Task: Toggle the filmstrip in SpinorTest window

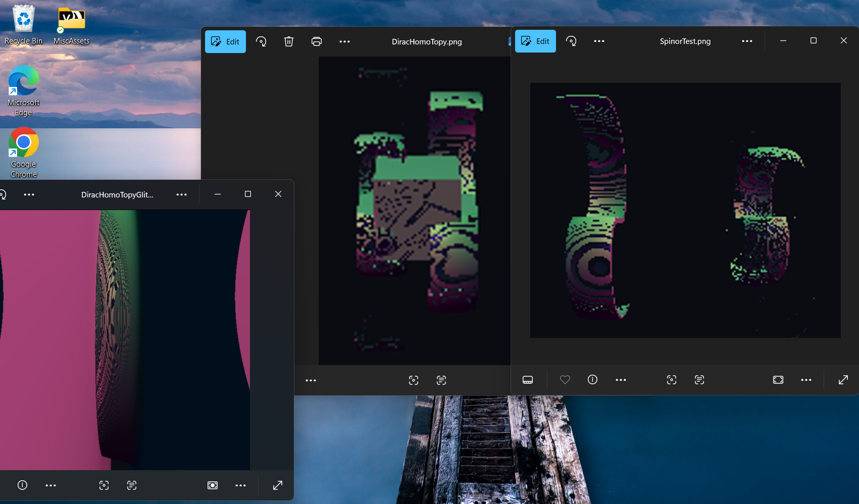Action: pyautogui.click(x=528, y=380)
